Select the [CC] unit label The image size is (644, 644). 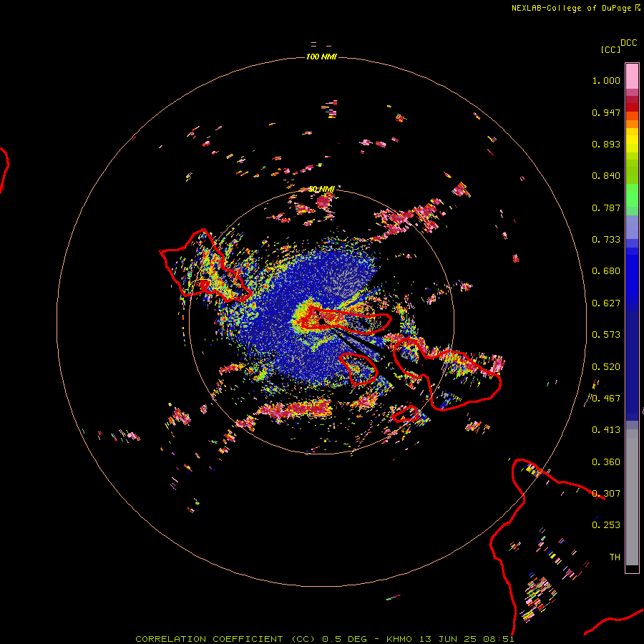(x=610, y=49)
